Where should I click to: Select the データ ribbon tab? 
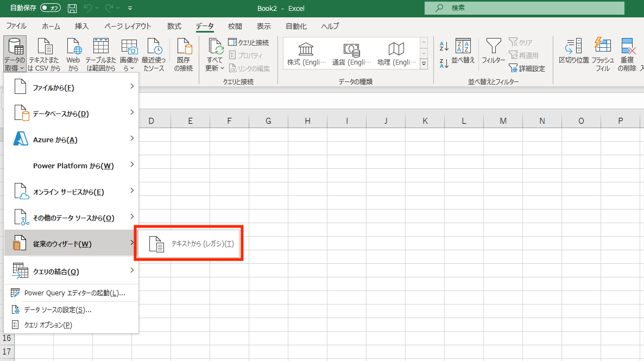pyautogui.click(x=205, y=26)
